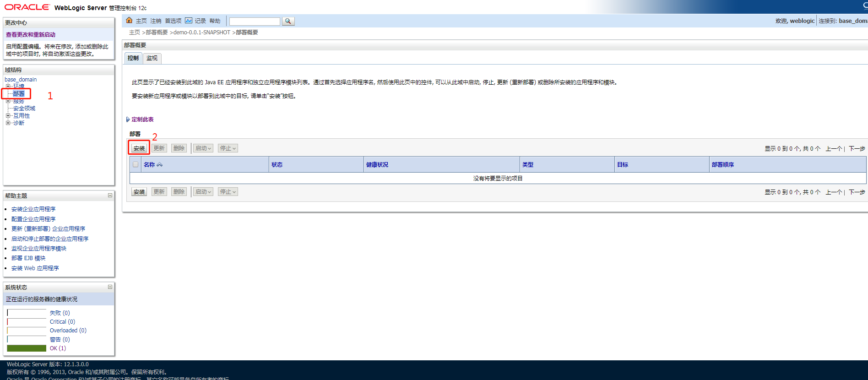Viewport: 868px width, 380px height.
Task: Switch to the 监视 tab
Action: pyautogui.click(x=152, y=58)
